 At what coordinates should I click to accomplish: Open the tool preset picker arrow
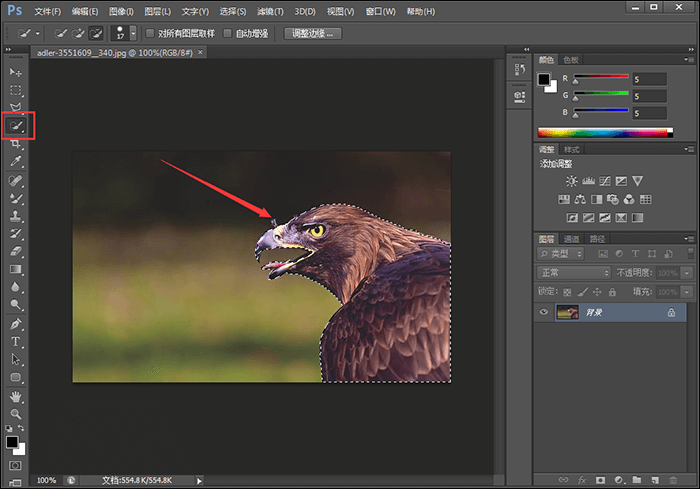pyautogui.click(x=38, y=33)
